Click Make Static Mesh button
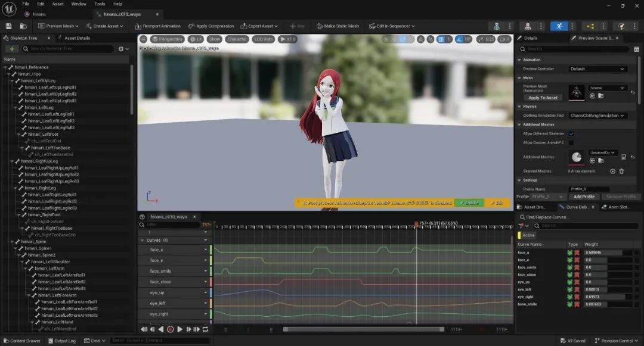Viewport: 644px width, 346px height. click(x=338, y=26)
